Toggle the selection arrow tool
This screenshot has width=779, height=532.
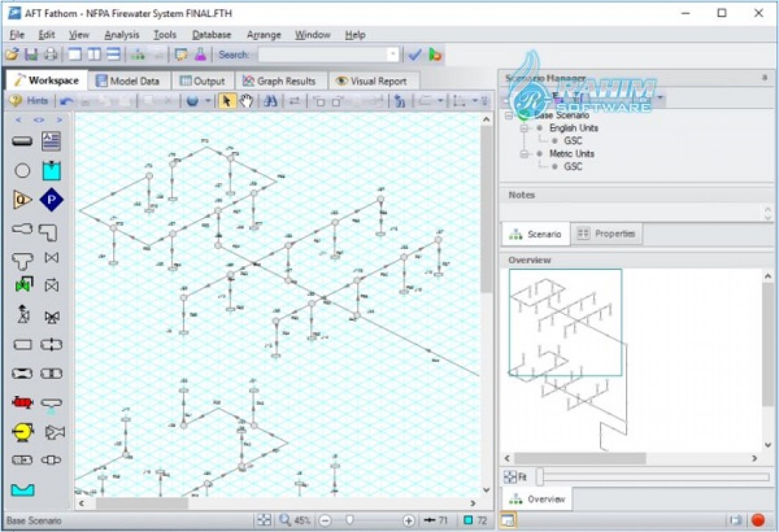[226, 101]
